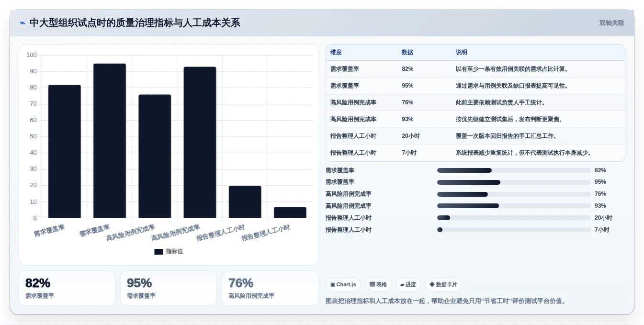Click the chart bar at value 76
644x325 pixels.
155,156
